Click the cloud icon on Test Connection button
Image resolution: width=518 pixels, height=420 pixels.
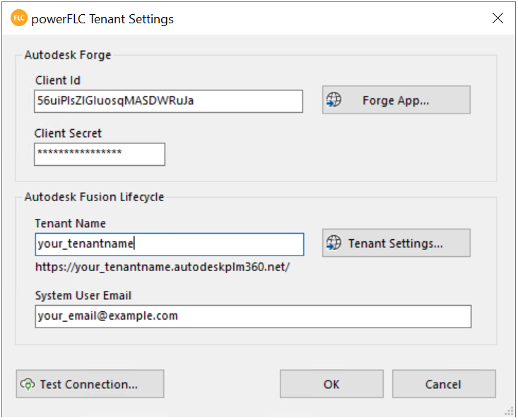point(28,385)
